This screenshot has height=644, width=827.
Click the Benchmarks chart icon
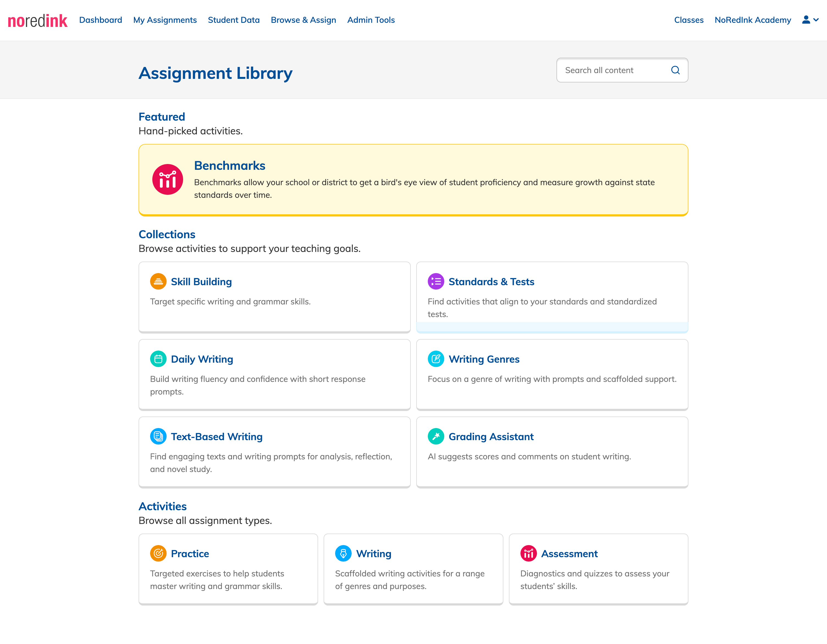coord(167,179)
